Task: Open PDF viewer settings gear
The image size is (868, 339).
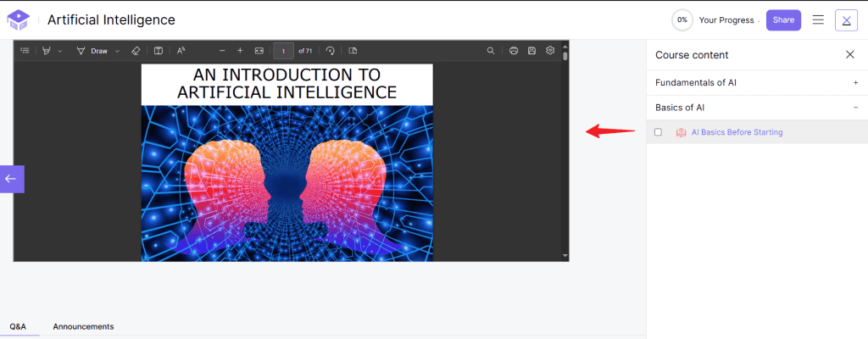Action: [x=549, y=50]
